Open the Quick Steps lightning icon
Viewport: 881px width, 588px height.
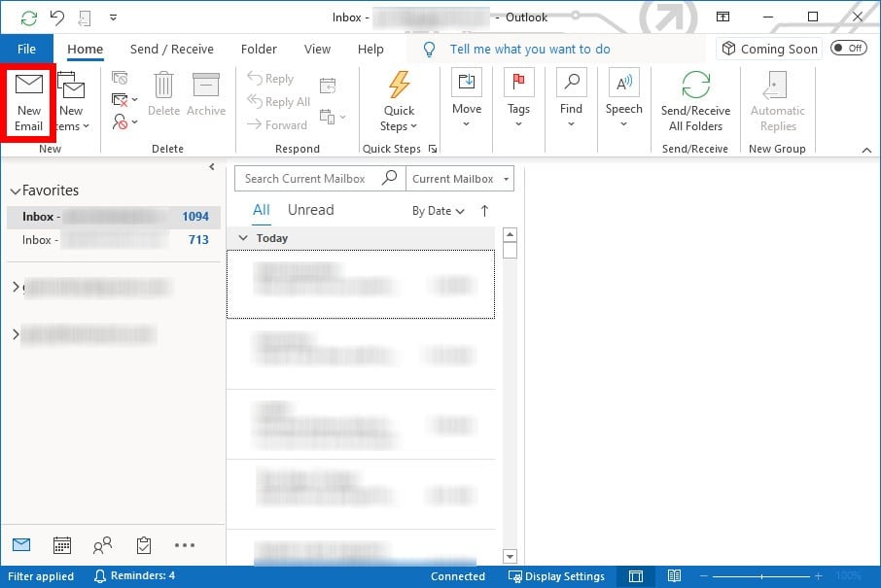point(399,86)
